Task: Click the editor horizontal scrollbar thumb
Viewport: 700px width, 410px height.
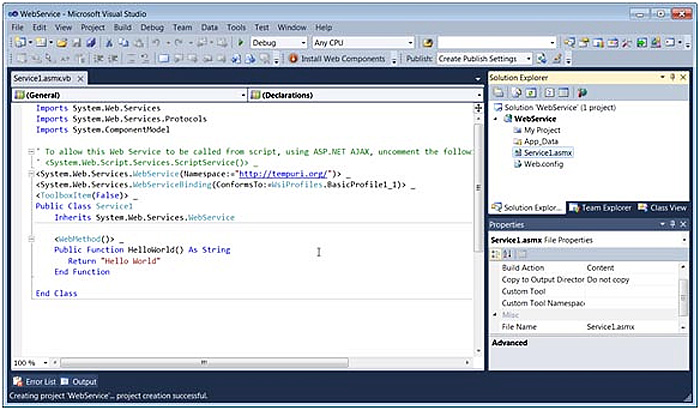Action: (204, 363)
